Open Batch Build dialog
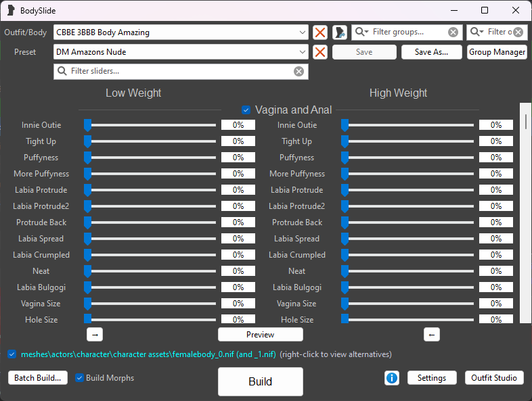 (38, 378)
